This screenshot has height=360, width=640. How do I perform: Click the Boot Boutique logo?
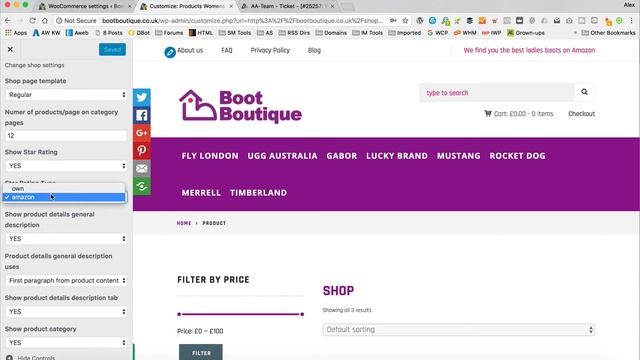point(240,106)
